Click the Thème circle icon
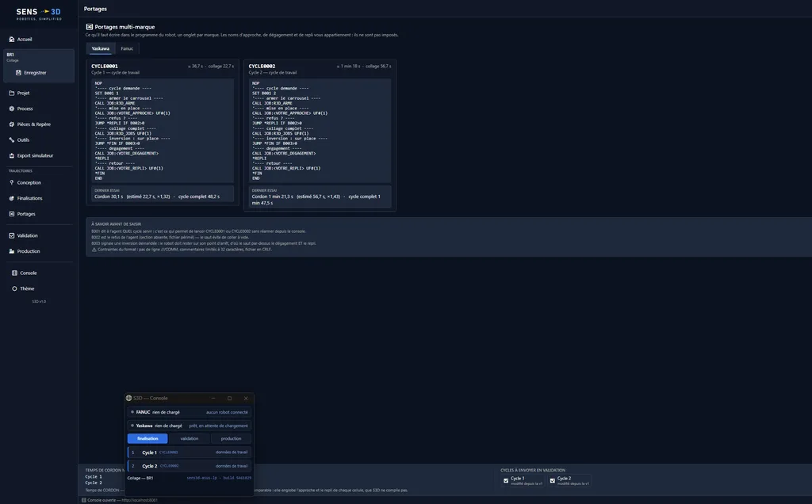812x504 pixels. pos(14,288)
